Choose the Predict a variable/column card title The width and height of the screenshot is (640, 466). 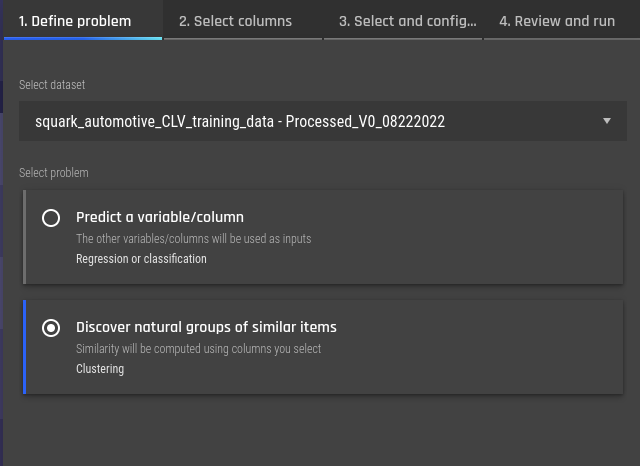coord(160,217)
